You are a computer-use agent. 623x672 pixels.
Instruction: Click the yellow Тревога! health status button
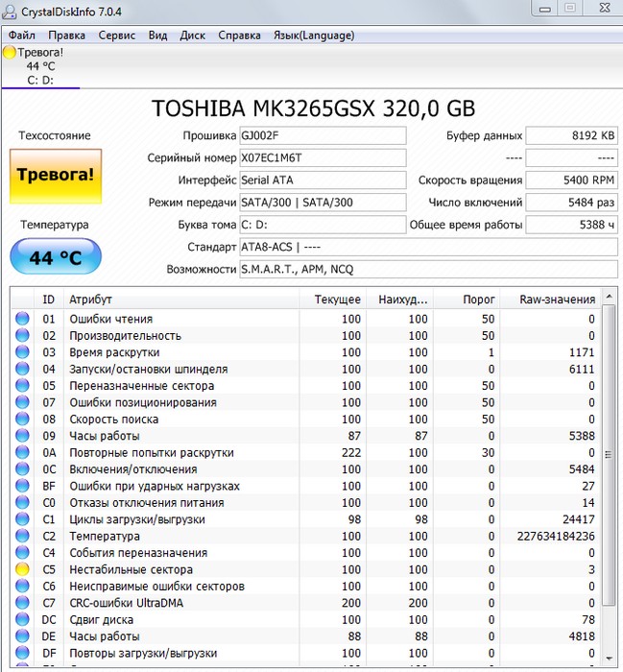point(55,176)
